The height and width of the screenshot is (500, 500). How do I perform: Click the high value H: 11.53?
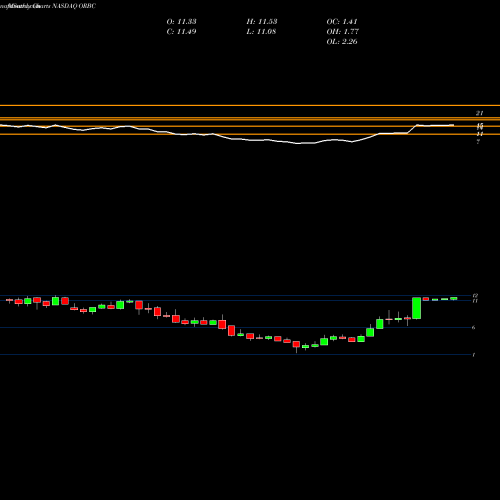coord(262,22)
